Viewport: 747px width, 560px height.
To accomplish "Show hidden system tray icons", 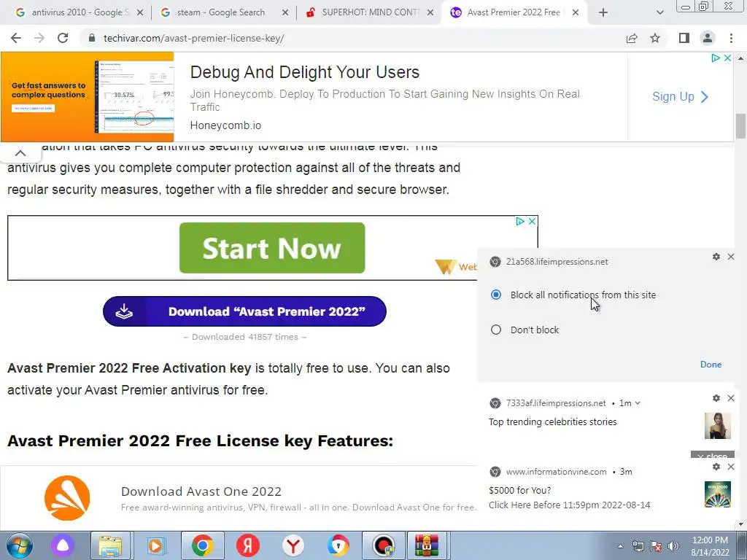I will [620, 546].
